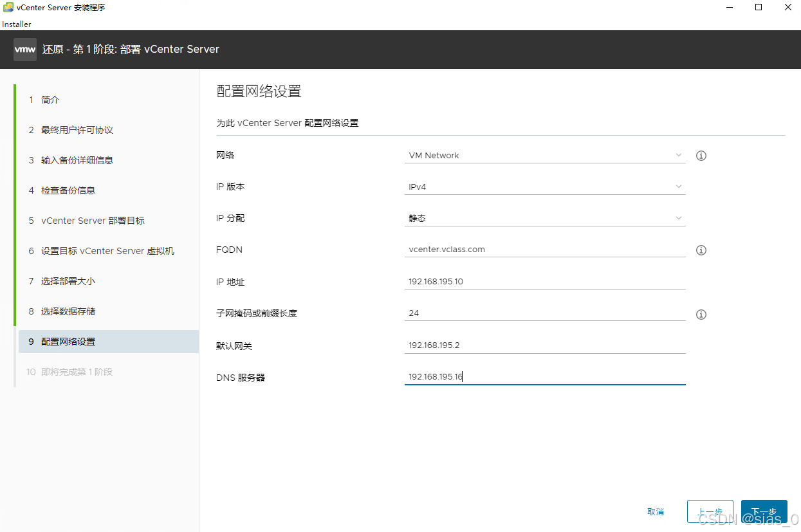Click the VMware logo in the header
This screenshot has width=801, height=532.
click(25, 50)
